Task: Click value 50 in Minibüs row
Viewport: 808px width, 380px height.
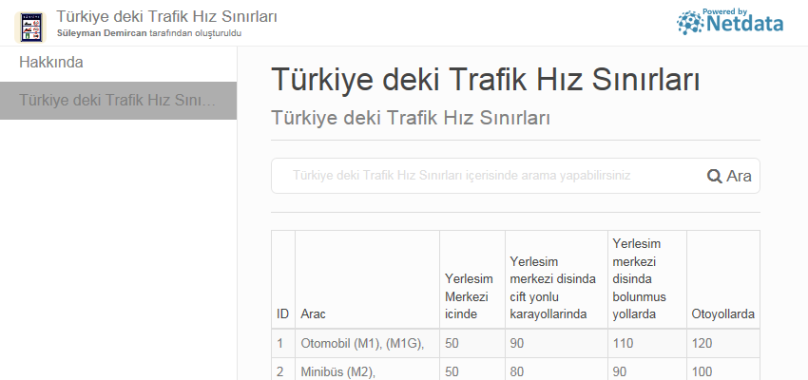Action: [451, 372]
